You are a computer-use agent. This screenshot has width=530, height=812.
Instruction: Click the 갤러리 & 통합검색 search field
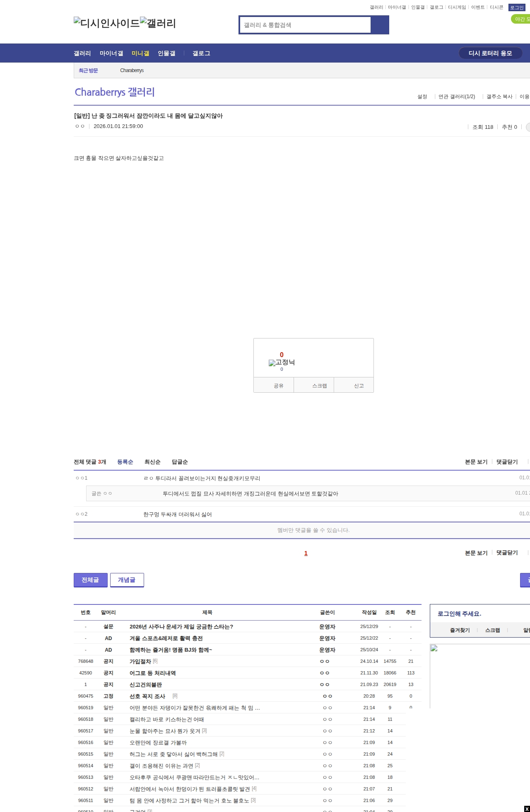coord(306,25)
